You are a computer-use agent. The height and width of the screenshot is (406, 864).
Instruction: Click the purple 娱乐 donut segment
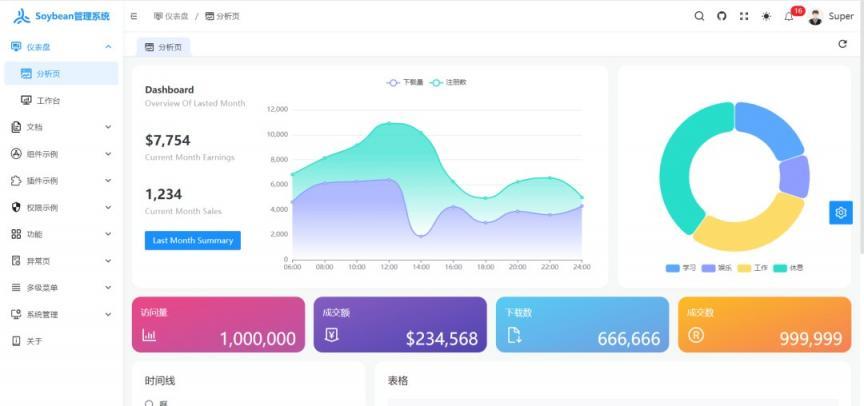[x=795, y=177]
